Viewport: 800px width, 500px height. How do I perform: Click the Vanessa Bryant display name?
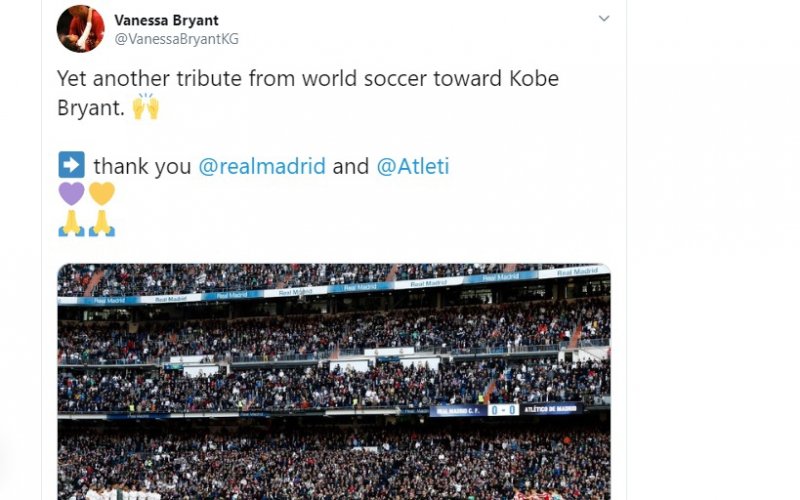tap(167, 20)
